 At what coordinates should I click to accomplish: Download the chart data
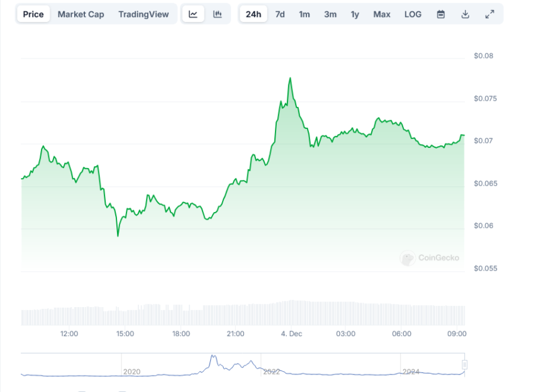point(466,14)
